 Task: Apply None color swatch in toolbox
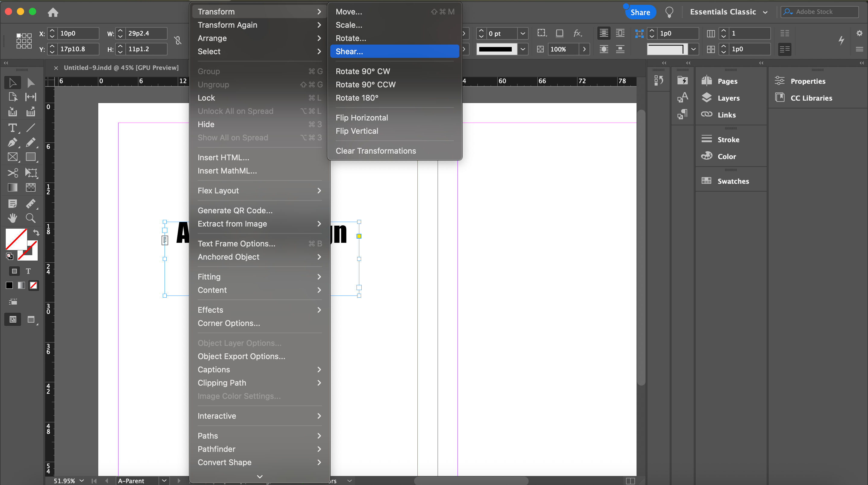coord(33,285)
